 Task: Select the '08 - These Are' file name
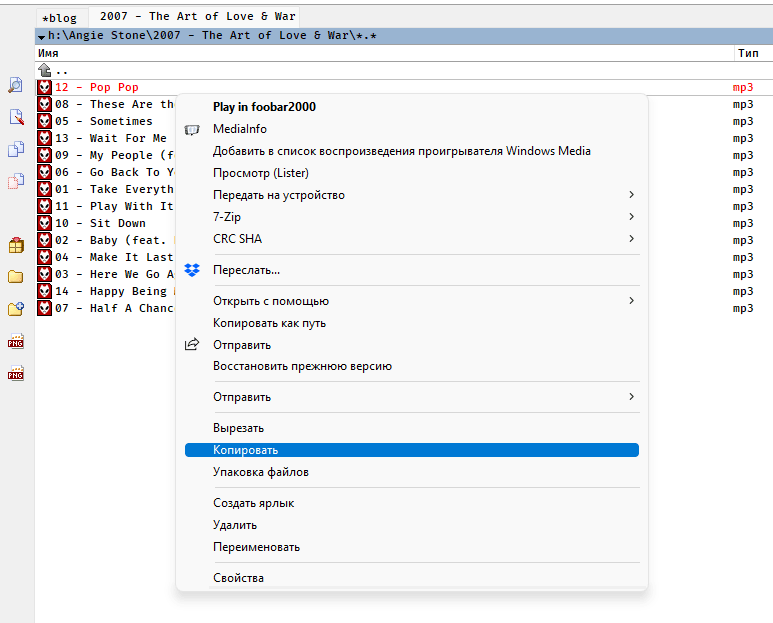114,104
